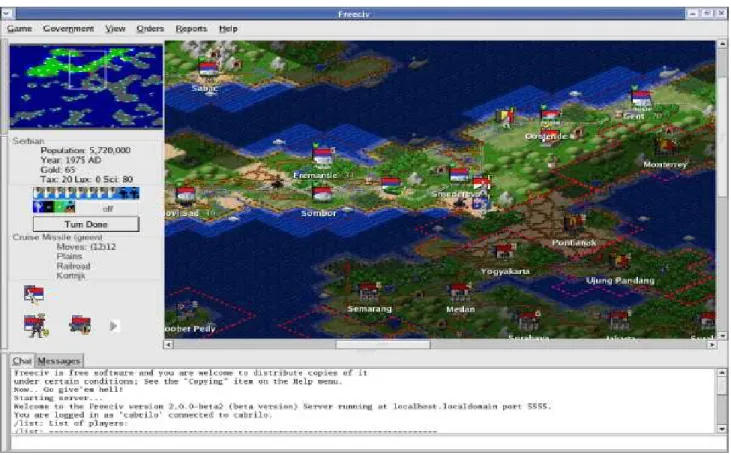
Task: Click the research light bulb indicator icon
Action: click(38, 207)
